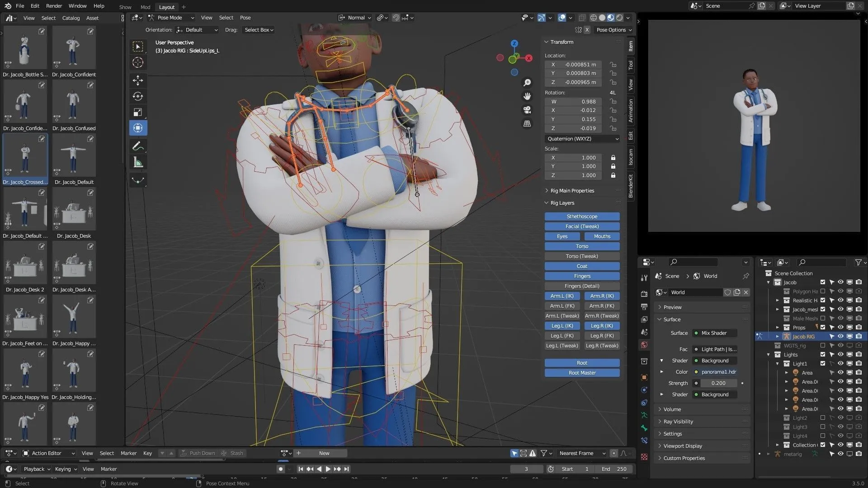
Task: Collapse the Surface panel in World properties
Action: pos(671,319)
